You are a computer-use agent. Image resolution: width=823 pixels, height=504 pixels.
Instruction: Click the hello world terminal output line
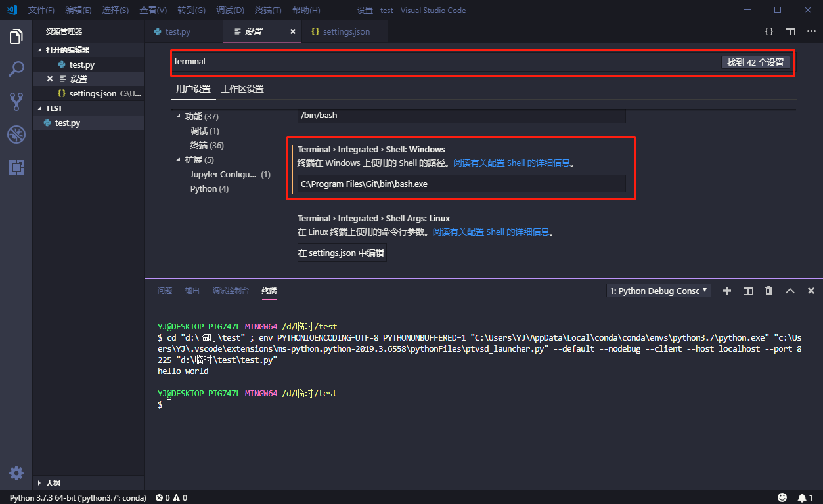(x=183, y=371)
